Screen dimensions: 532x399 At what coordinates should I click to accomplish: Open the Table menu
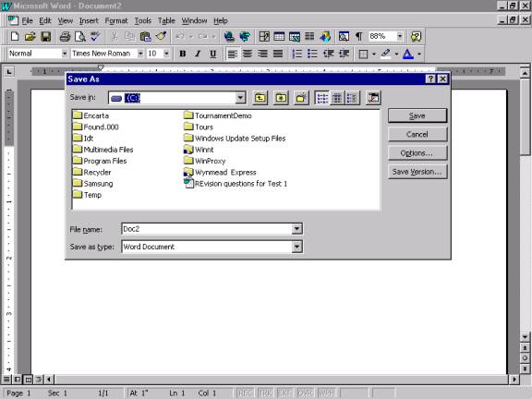166,21
